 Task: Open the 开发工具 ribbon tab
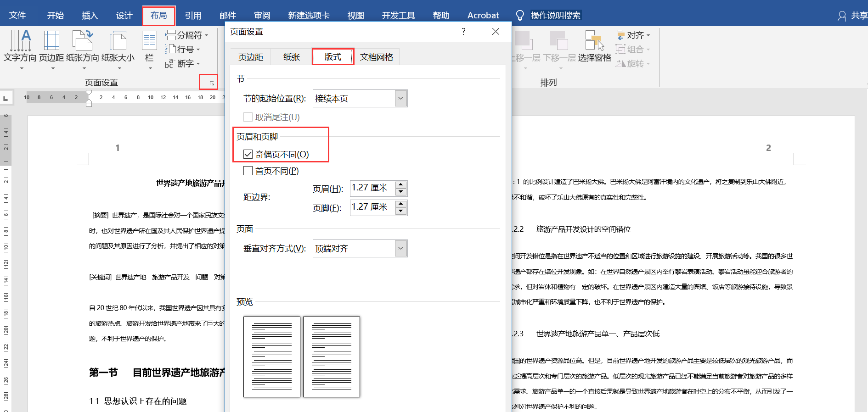point(399,15)
